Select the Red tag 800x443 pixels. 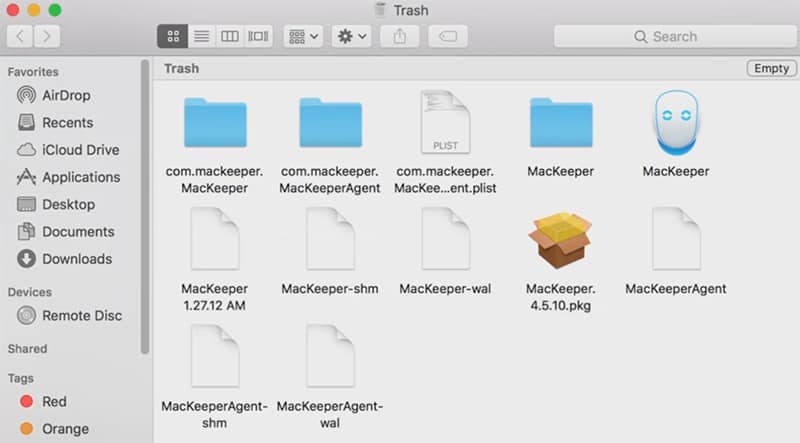[43, 402]
